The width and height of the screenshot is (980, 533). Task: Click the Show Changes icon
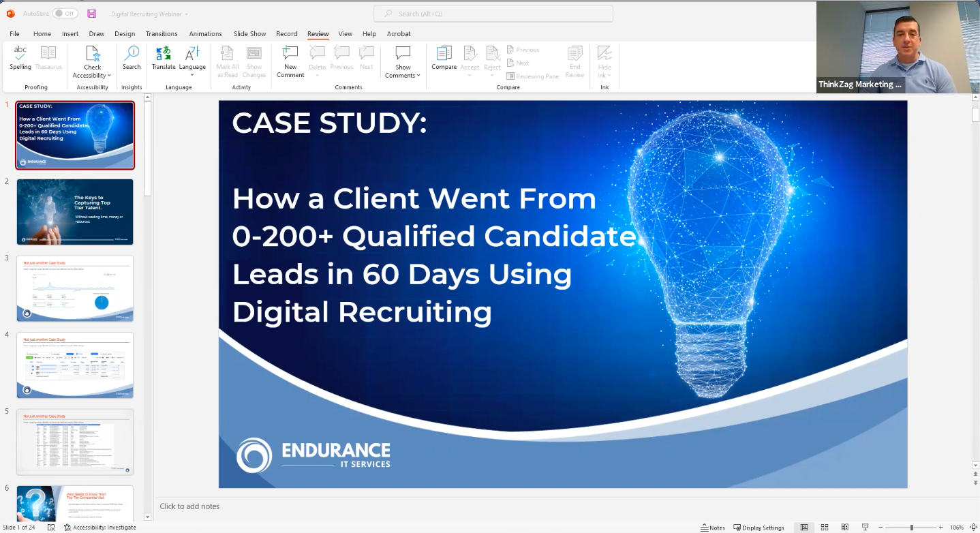point(254,54)
